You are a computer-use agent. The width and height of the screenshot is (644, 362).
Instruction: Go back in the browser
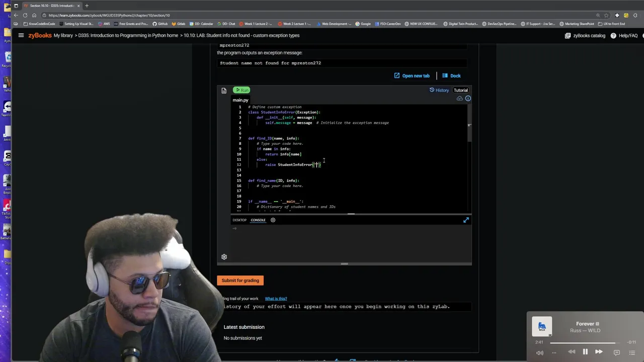click(x=16, y=15)
